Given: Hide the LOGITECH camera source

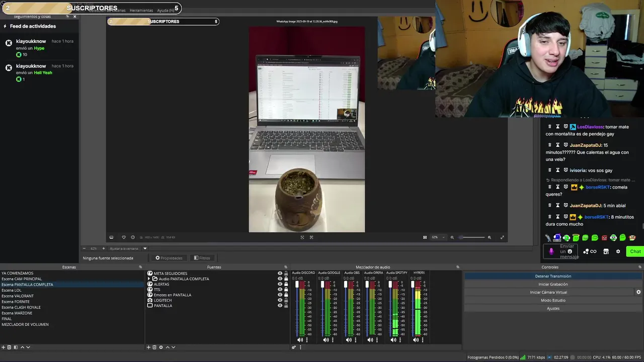Looking at the screenshot, I should click(280, 300).
